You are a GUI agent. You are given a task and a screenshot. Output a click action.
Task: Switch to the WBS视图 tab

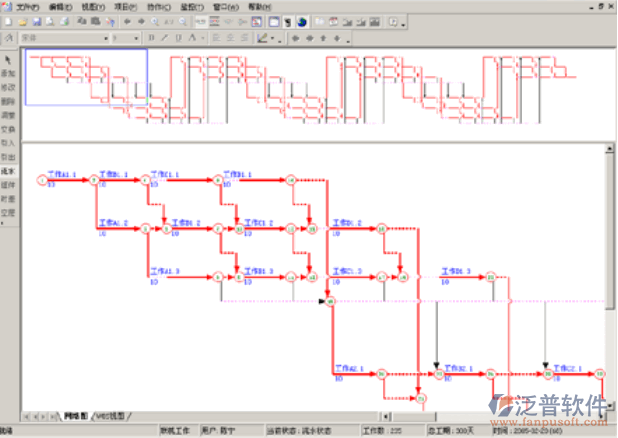click(110, 415)
